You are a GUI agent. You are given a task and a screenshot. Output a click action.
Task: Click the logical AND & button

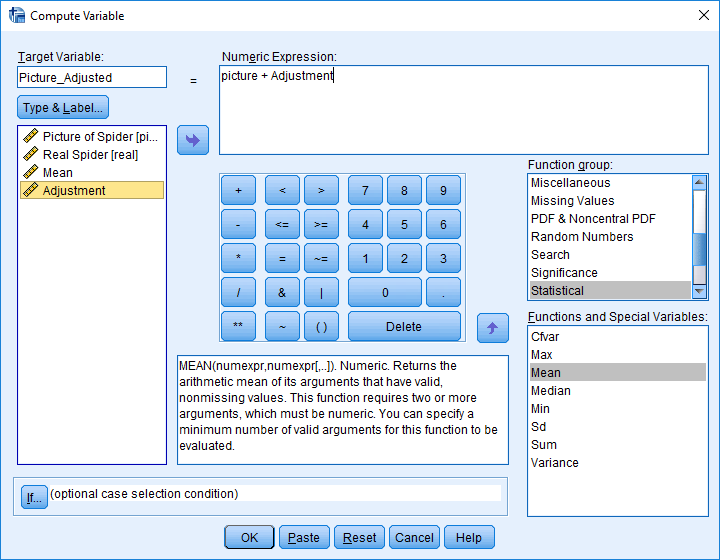[x=282, y=293]
